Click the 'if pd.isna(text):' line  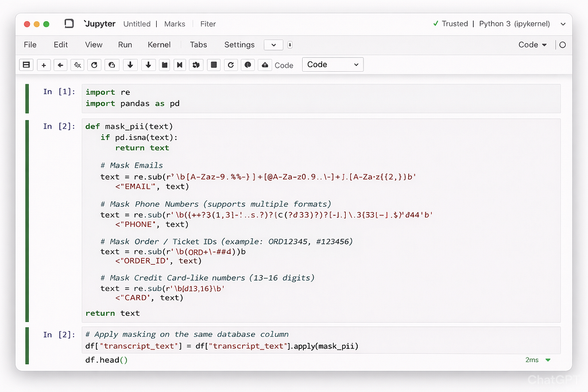click(139, 138)
